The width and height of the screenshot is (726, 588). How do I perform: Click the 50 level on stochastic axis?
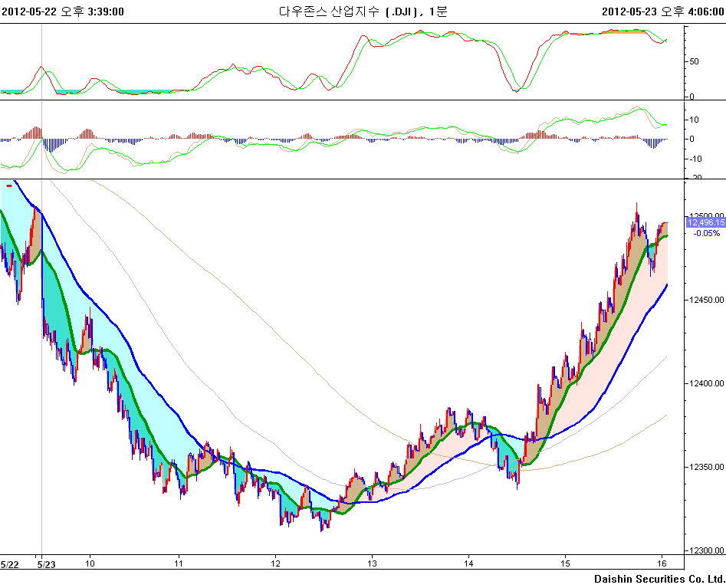695,61
